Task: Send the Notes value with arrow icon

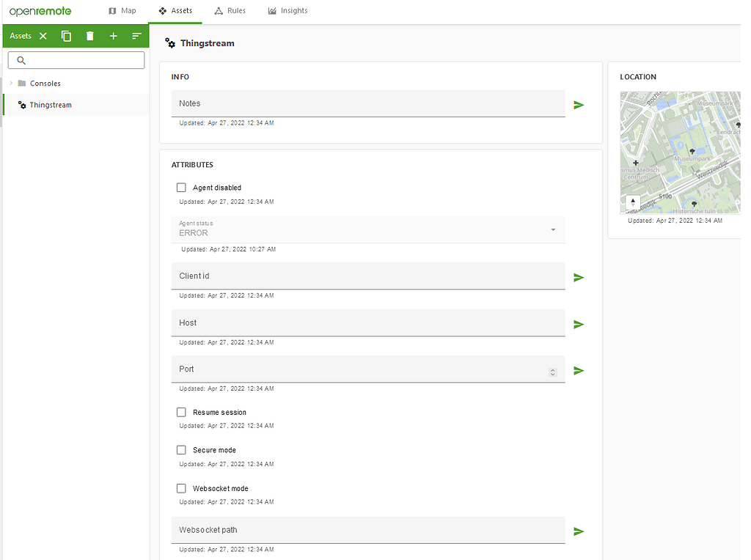Action: point(579,105)
